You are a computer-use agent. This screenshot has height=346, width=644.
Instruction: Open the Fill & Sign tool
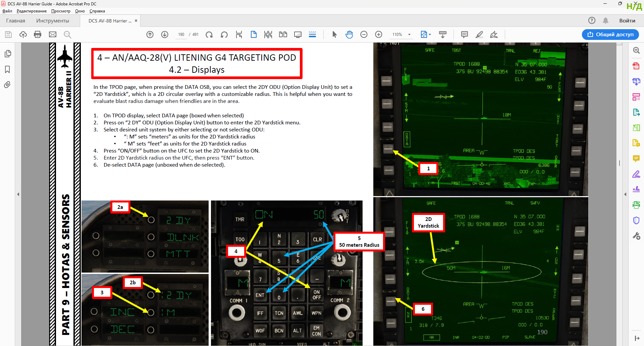[x=636, y=174]
